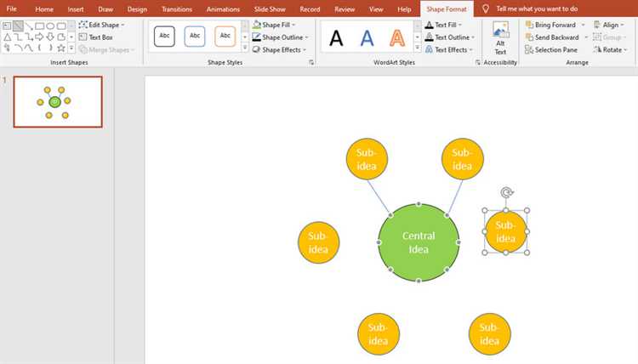Insert a Text Box
The image size is (638, 364).
(x=100, y=37)
